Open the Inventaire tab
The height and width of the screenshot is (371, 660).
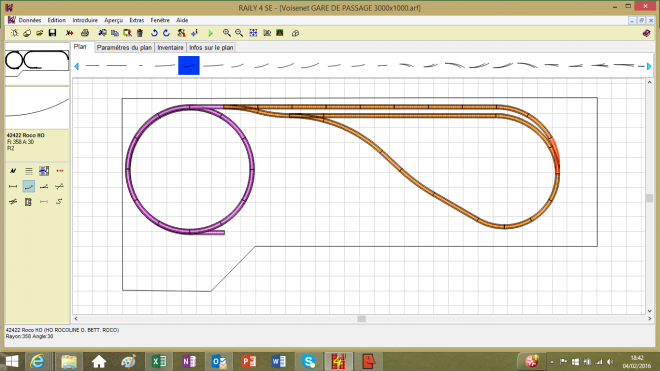(x=170, y=48)
